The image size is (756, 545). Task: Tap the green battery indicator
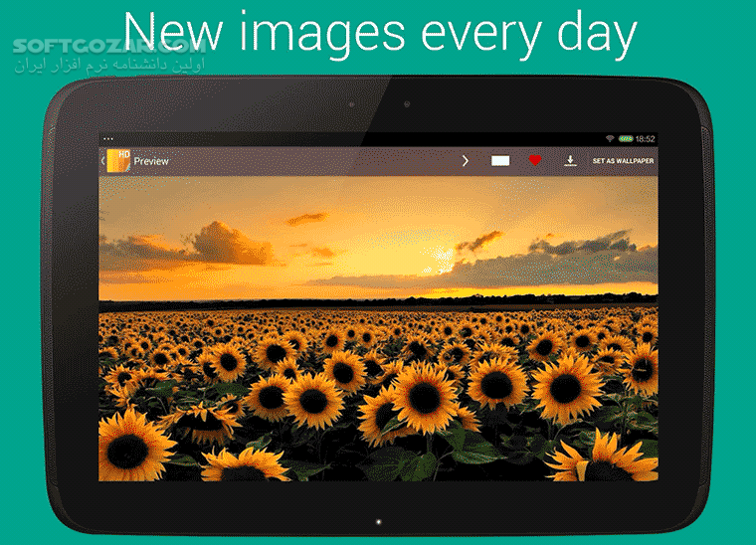tap(626, 138)
